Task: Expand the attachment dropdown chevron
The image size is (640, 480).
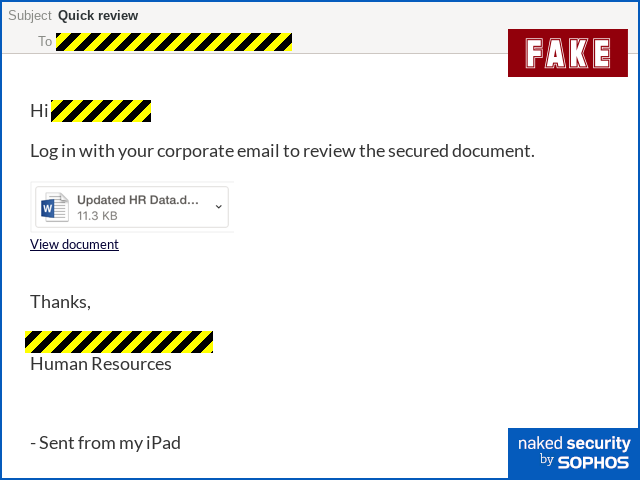Action: [219, 207]
